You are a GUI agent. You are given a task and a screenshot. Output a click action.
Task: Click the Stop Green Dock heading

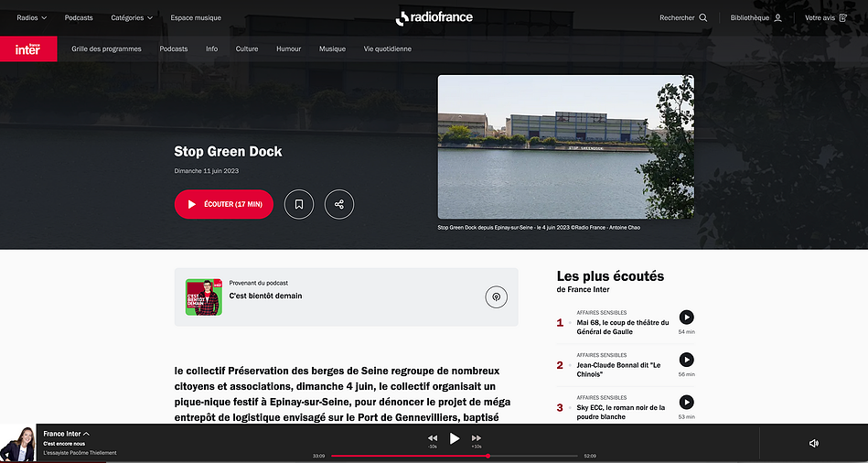[x=228, y=151]
